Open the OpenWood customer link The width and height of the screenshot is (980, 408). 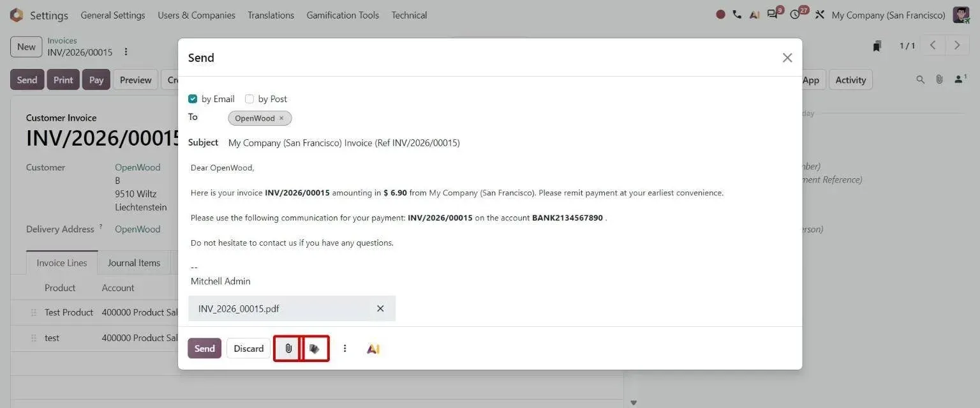[x=138, y=167]
